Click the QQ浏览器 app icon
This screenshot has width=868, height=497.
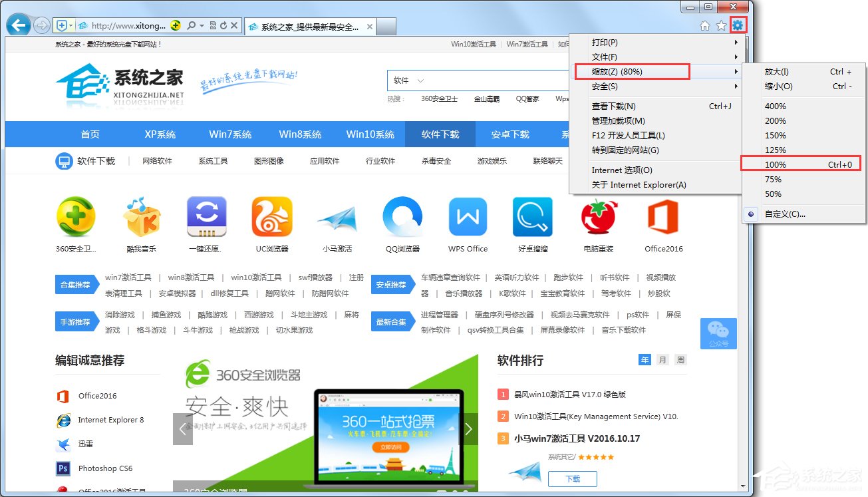(x=402, y=217)
